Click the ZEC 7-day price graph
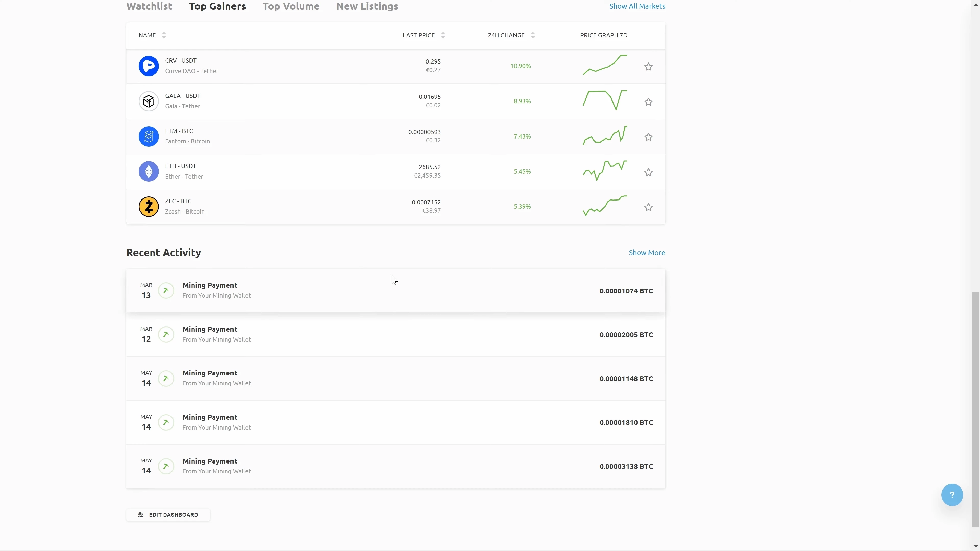The height and width of the screenshot is (551, 980). (x=605, y=206)
